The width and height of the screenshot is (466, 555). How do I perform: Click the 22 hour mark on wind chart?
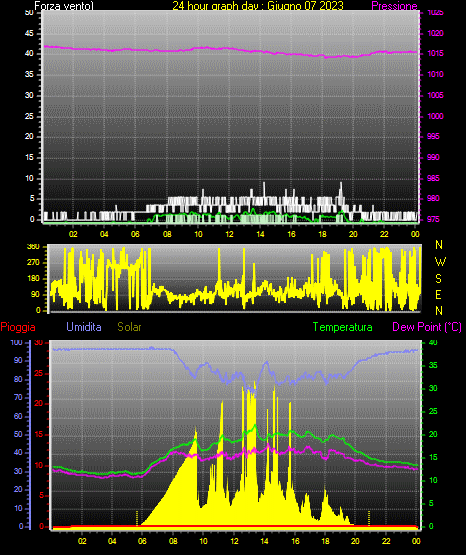click(384, 234)
